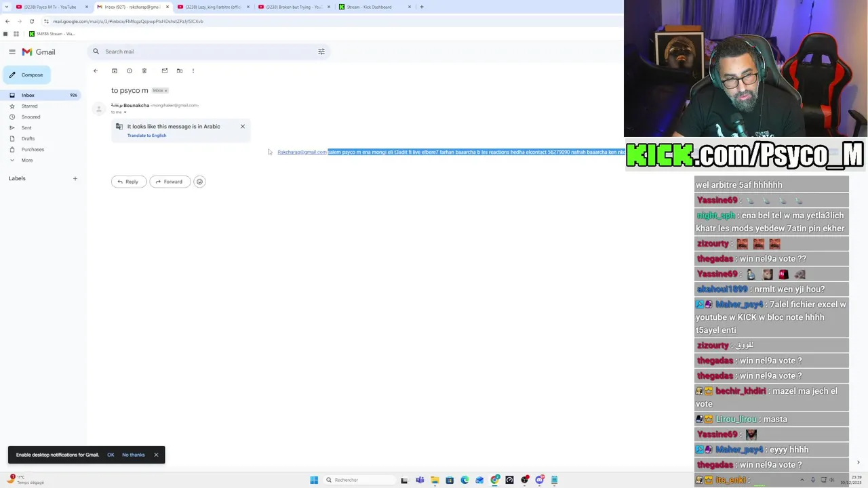Click Translate to English link
This screenshot has width=868, height=488.
pos(146,136)
